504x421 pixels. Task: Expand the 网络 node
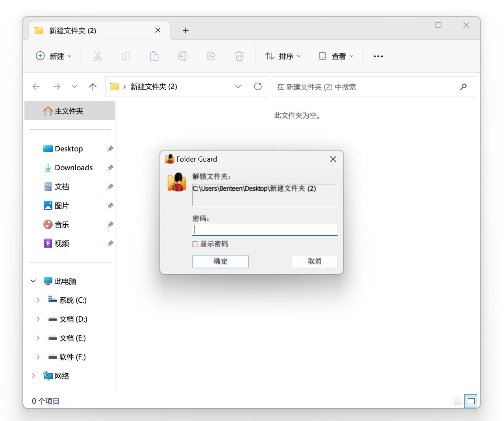pyautogui.click(x=33, y=376)
